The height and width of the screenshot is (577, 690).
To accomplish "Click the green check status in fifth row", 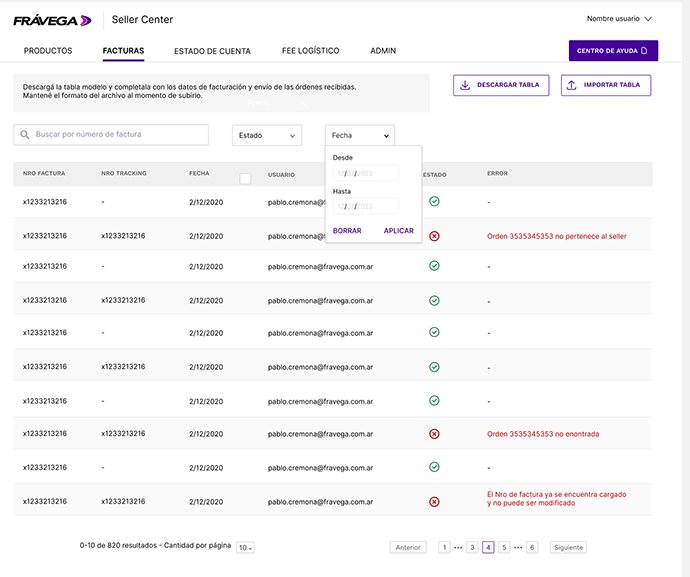I will pos(434,332).
